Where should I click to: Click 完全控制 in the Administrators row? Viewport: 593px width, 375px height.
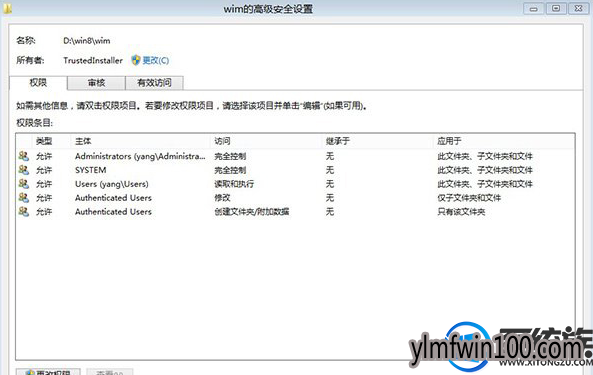pyautogui.click(x=230, y=156)
